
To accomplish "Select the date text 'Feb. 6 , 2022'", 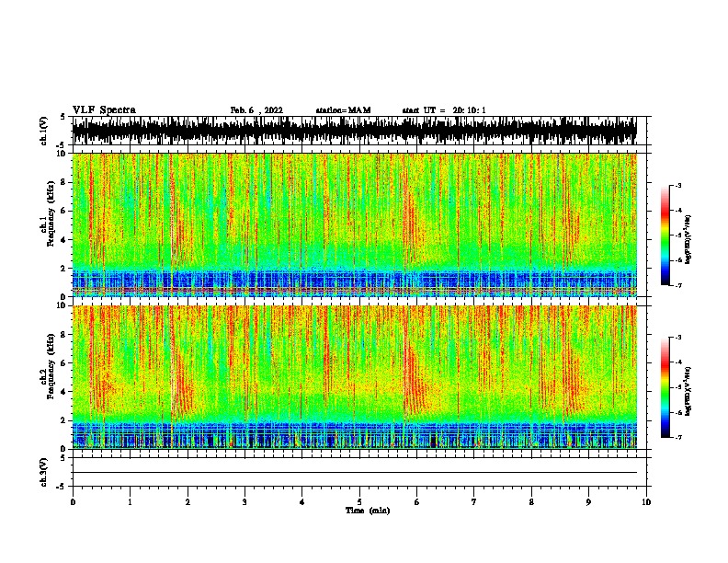I will pyautogui.click(x=256, y=110).
